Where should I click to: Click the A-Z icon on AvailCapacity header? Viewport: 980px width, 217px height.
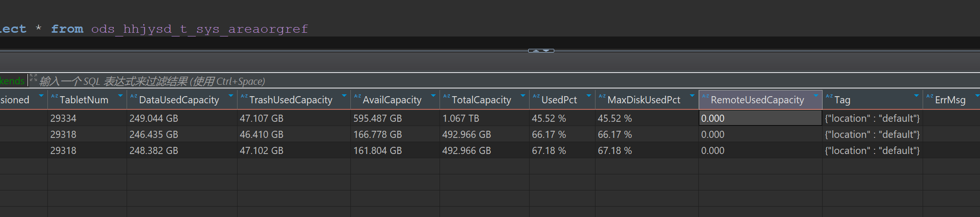pos(357,97)
